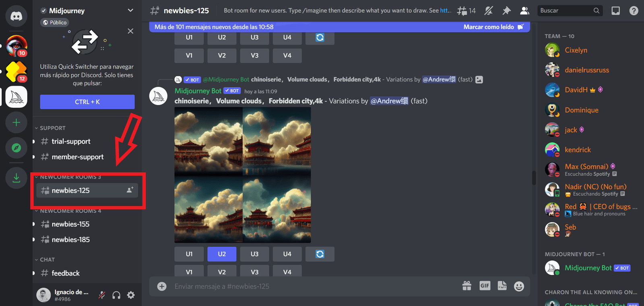This screenshot has height=306, width=644.
Task: Open sticker picker icon
Action: pyautogui.click(x=502, y=286)
